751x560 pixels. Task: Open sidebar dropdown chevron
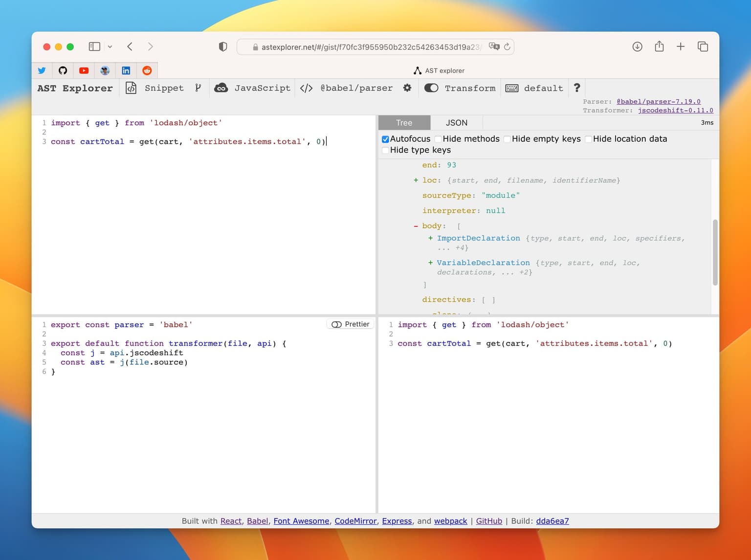click(x=110, y=46)
